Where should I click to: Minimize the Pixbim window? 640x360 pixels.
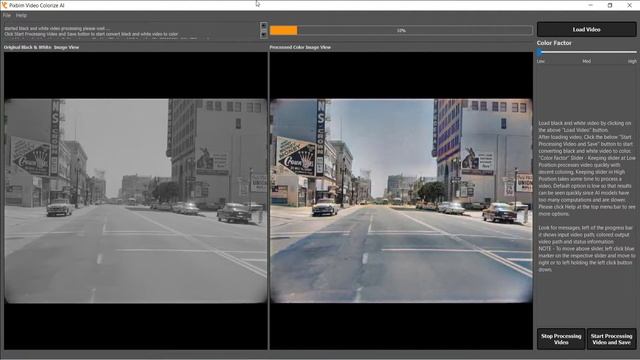[591, 5]
